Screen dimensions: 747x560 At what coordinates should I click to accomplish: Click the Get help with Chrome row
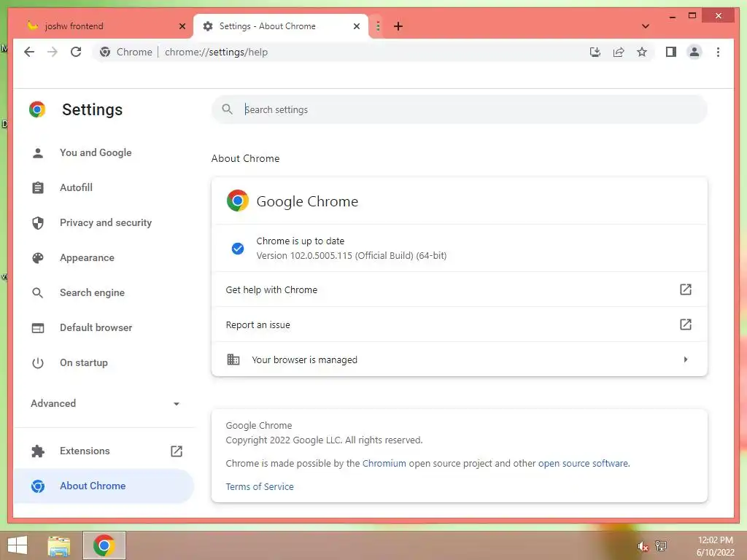460,289
